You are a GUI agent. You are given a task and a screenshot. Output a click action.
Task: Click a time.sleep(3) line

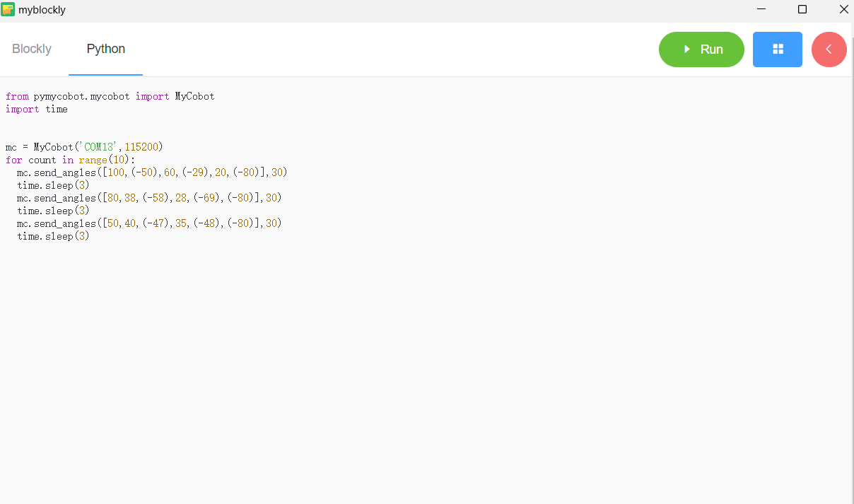point(51,184)
